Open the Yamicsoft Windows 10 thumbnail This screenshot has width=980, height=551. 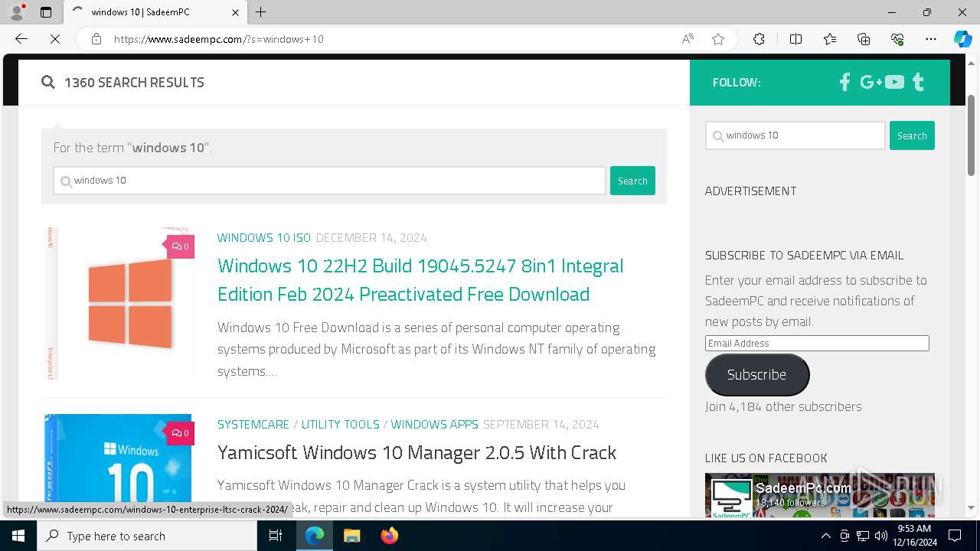118,466
